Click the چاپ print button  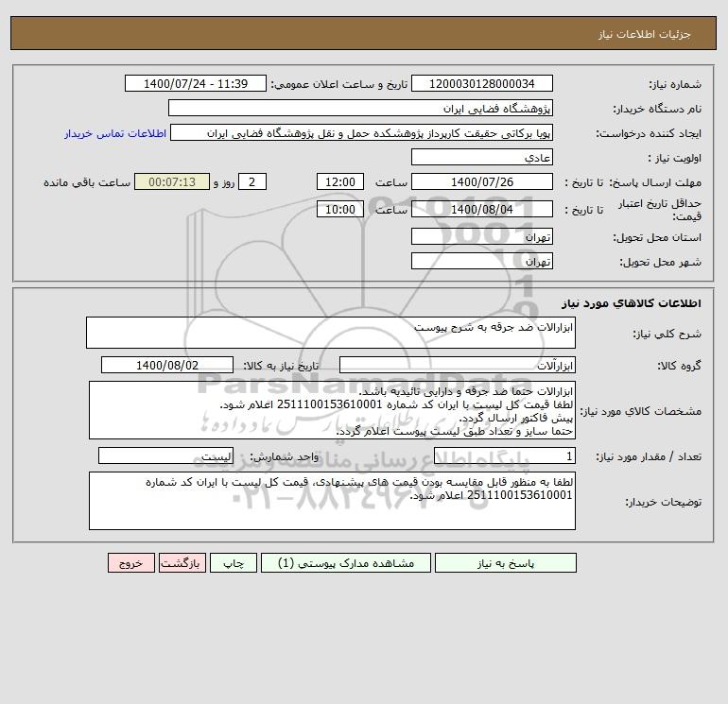234,562
